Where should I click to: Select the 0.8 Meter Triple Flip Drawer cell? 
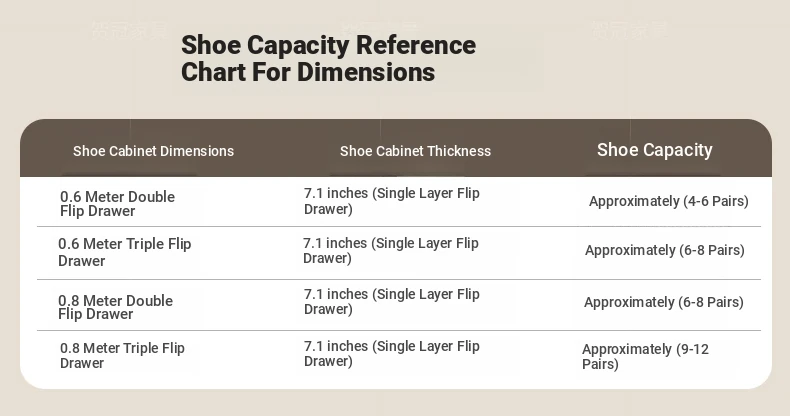tap(122, 355)
